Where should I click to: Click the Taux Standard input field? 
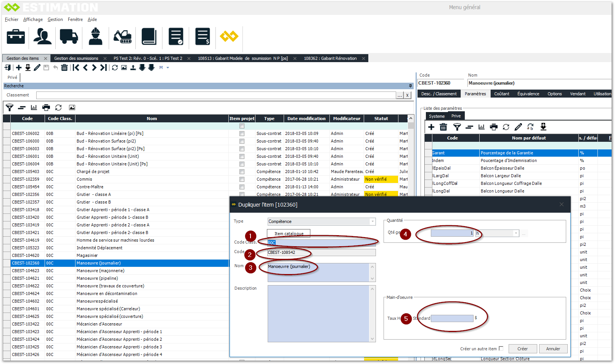[x=452, y=318]
